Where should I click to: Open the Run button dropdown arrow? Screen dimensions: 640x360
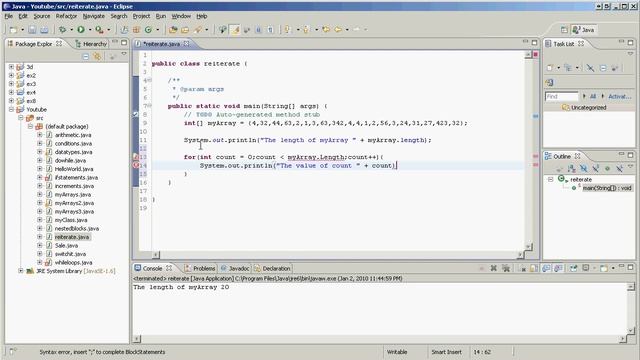click(90, 30)
